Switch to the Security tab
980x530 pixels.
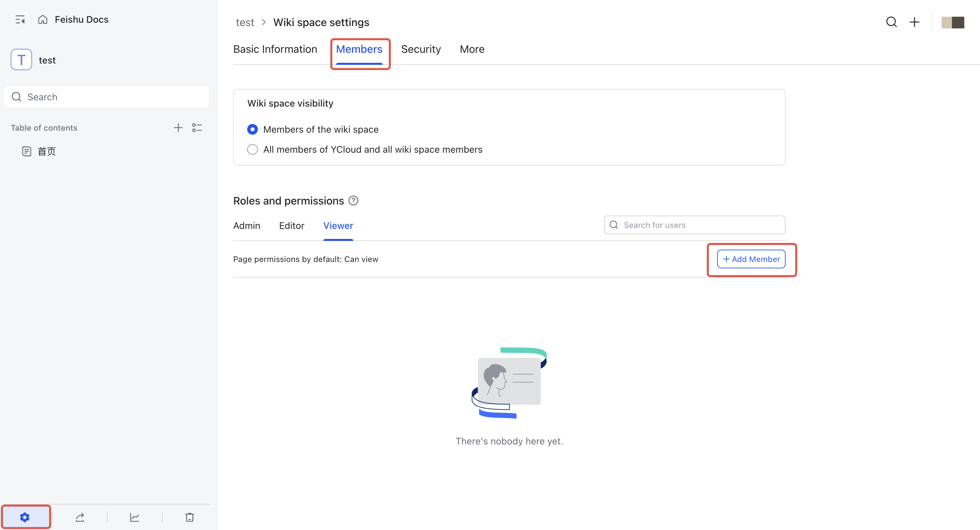[x=421, y=49]
